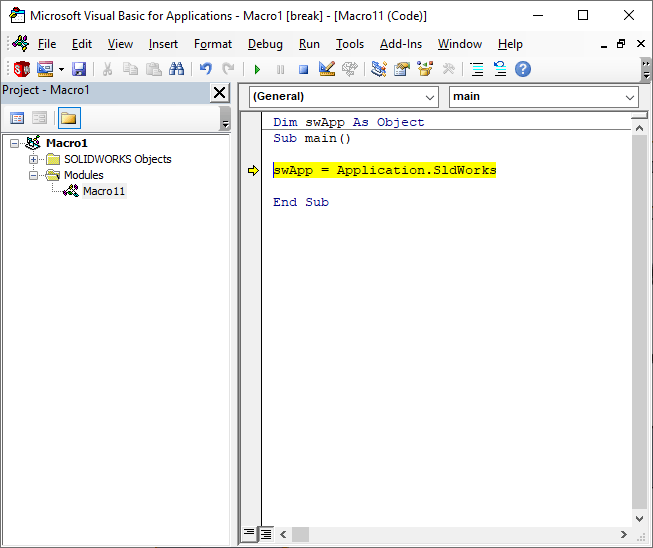Click the Indent lines icon
This screenshot has width=653, height=548.
[x=477, y=69]
